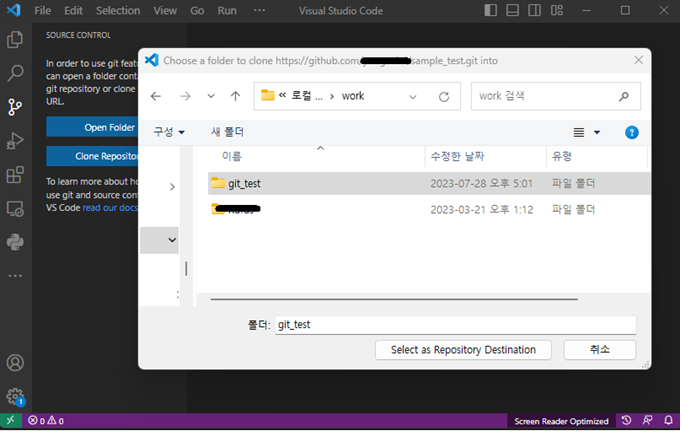Refresh the work folder listing

[x=443, y=96]
